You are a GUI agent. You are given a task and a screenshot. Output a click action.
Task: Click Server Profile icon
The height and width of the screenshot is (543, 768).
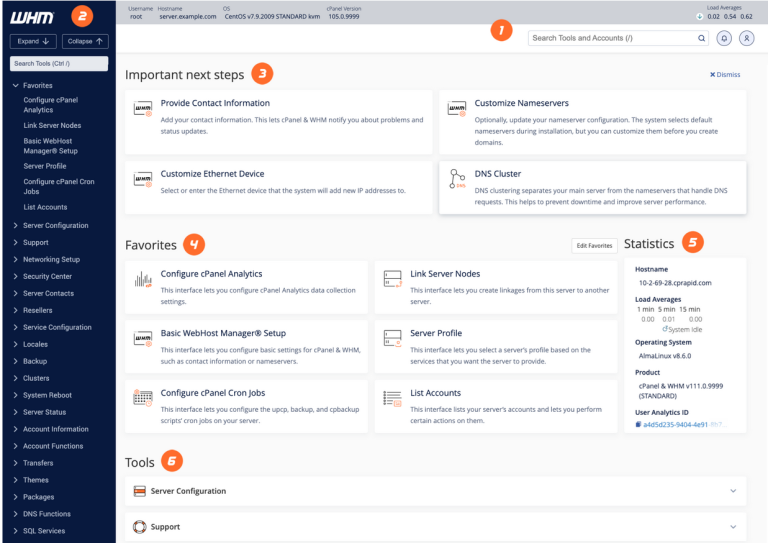coord(393,338)
